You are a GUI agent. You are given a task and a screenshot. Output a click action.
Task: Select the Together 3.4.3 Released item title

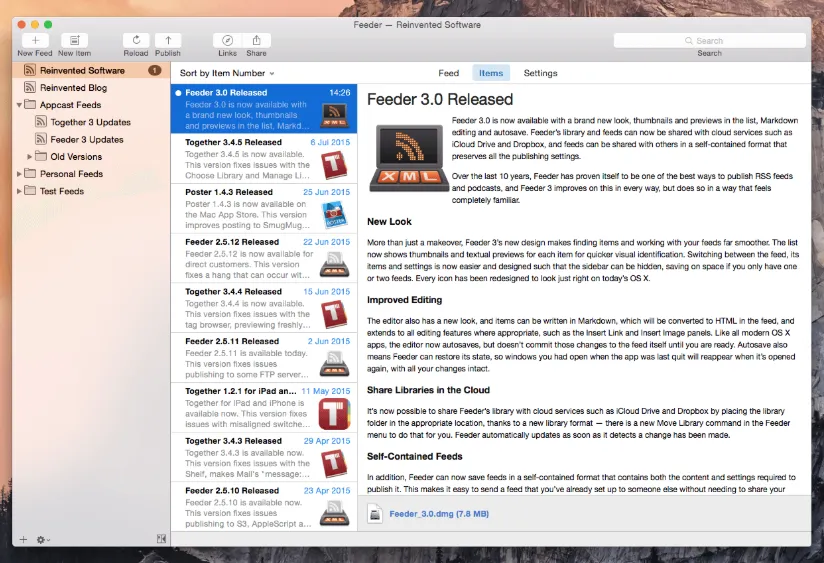pos(233,441)
